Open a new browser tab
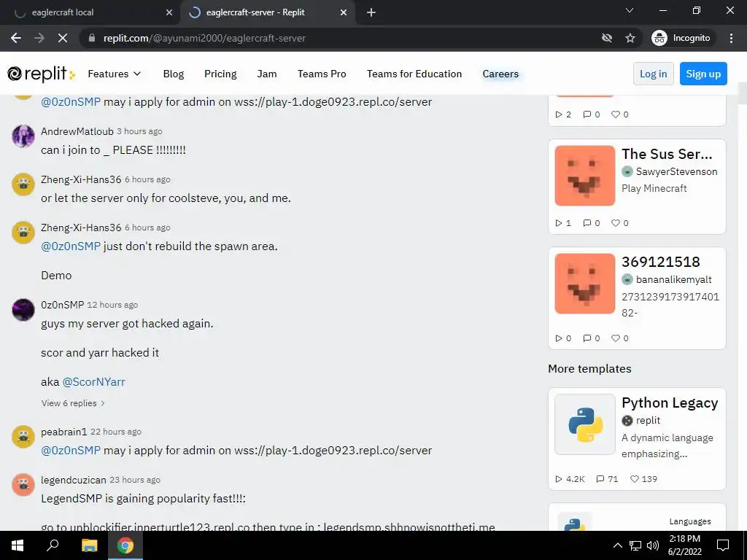This screenshot has height=560, width=747. point(371,12)
